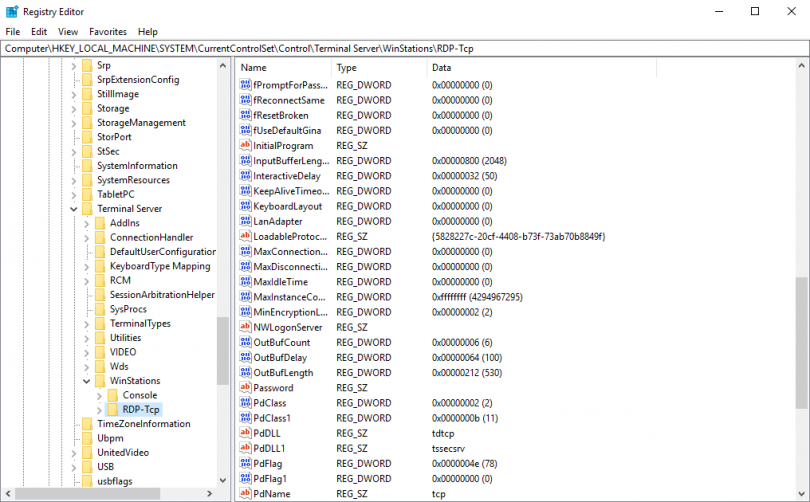Select the fUseDefaultGina value name
810x502 pixels.
click(287, 130)
